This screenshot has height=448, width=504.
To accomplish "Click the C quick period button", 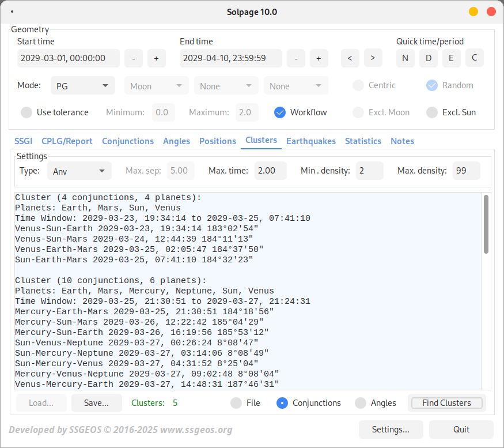I will tap(475, 58).
